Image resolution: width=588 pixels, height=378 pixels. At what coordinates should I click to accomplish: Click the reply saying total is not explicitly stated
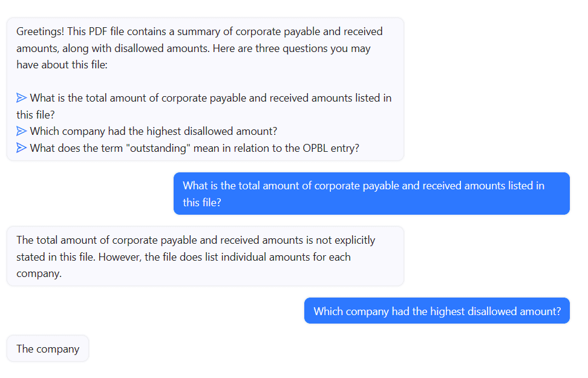click(x=204, y=256)
